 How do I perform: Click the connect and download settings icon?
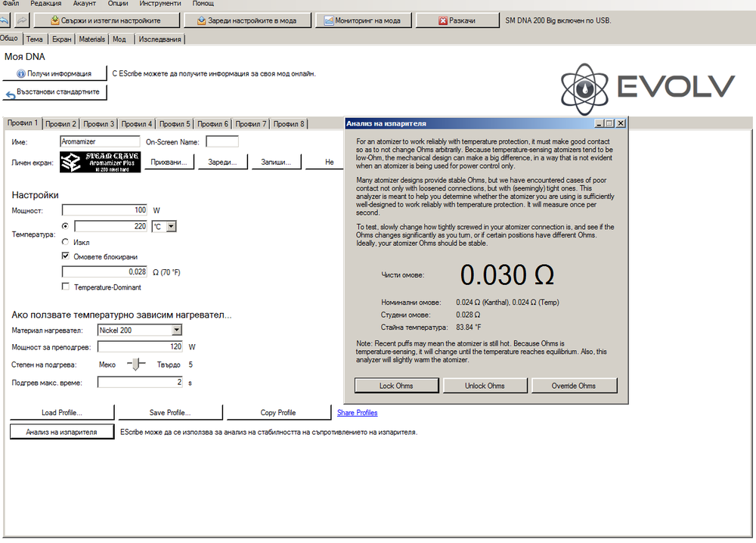[x=55, y=20]
